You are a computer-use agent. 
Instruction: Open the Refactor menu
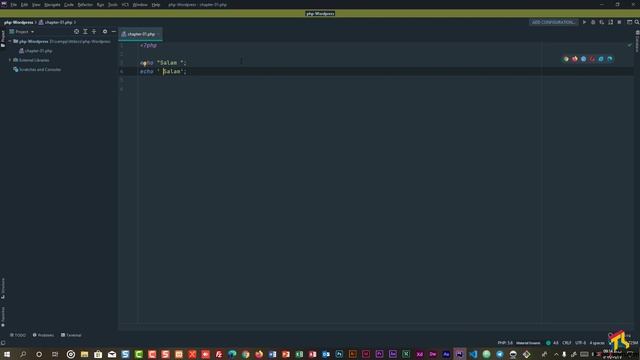click(85, 4)
